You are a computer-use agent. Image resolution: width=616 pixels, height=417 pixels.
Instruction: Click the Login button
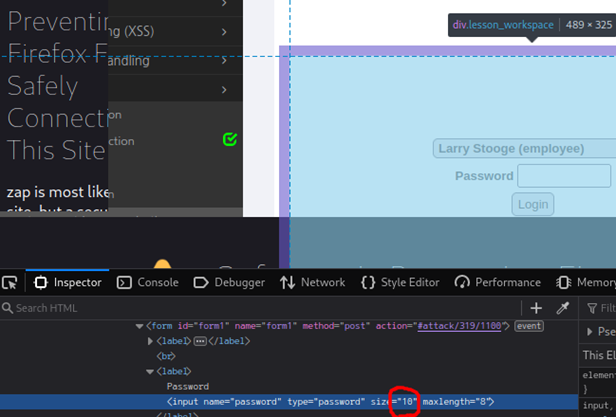click(x=533, y=204)
